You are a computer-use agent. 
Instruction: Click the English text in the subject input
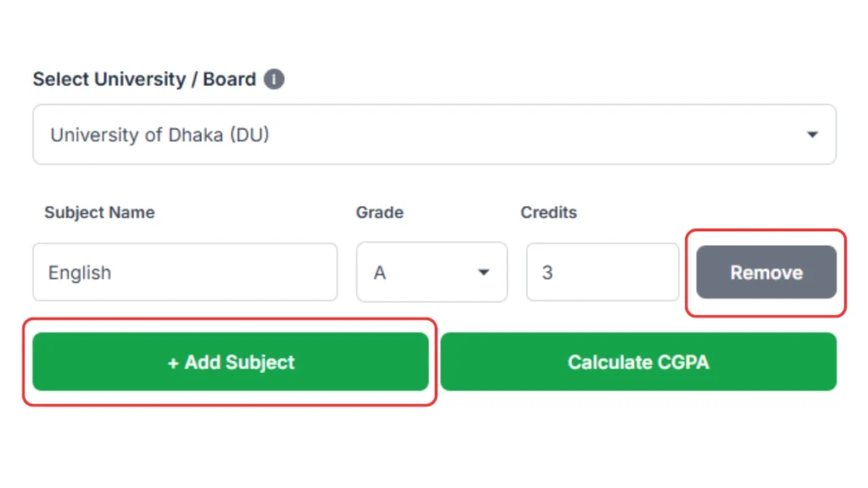80,272
